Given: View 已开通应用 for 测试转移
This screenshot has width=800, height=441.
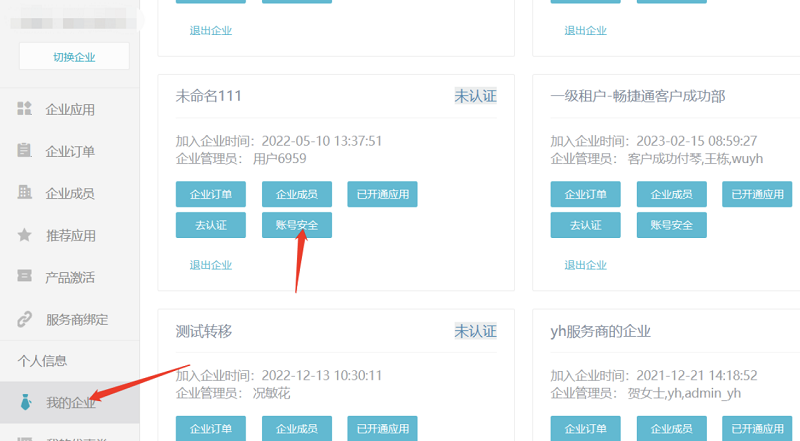Looking at the screenshot, I should (382, 428).
